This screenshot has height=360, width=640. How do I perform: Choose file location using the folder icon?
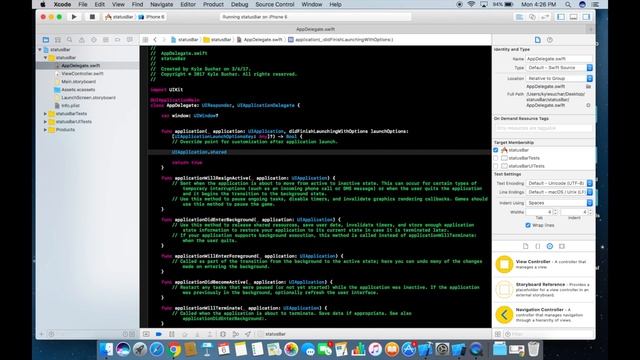click(x=588, y=87)
